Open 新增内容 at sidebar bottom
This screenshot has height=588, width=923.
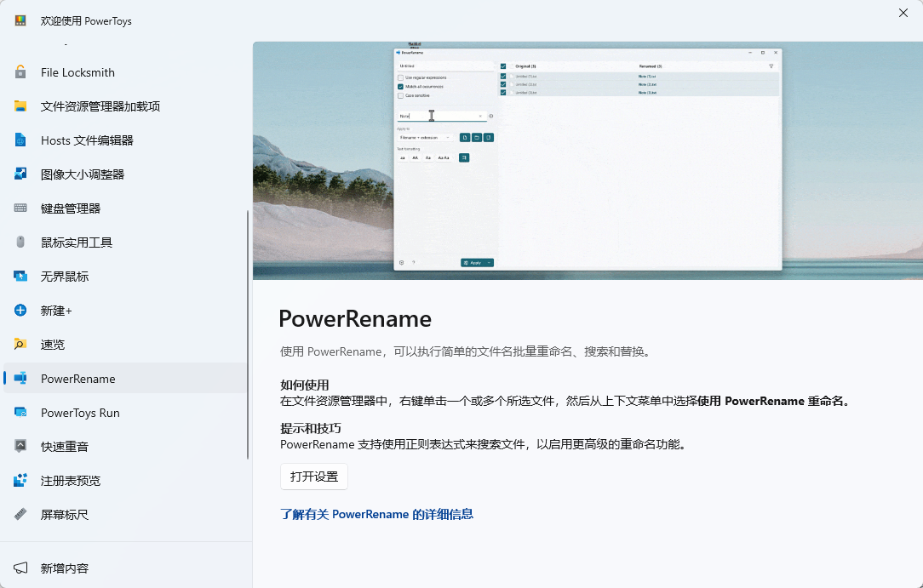click(125, 568)
